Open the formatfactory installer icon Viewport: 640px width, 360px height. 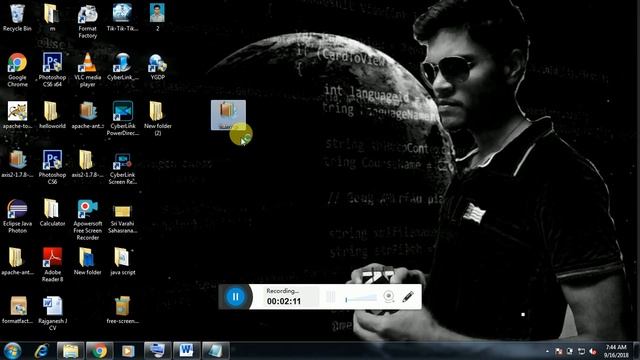(17, 310)
